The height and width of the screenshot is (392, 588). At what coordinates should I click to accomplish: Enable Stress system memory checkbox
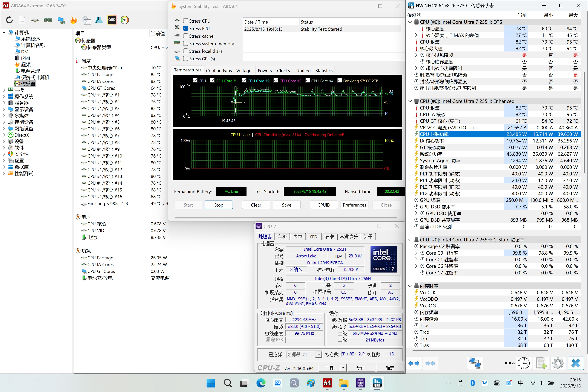point(185,43)
